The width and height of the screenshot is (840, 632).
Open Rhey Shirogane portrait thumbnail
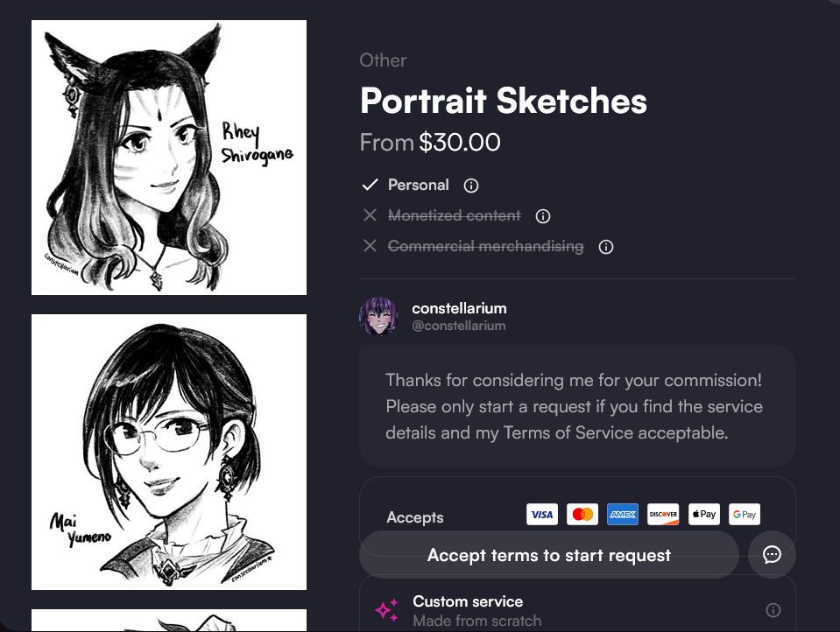pos(169,158)
